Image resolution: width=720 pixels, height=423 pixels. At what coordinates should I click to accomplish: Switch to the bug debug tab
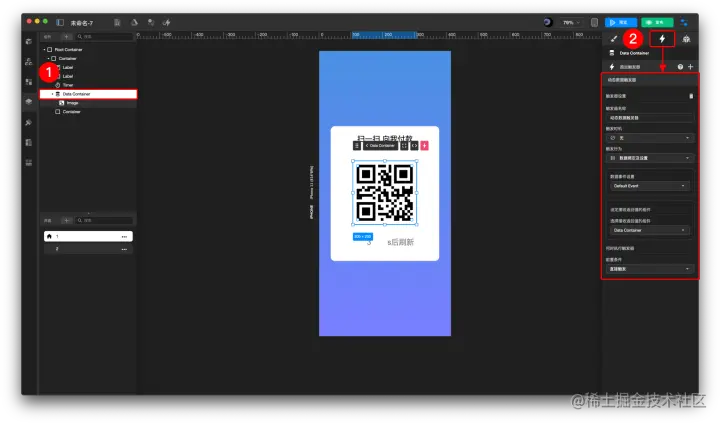pyautogui.click(x=686, y=39)
